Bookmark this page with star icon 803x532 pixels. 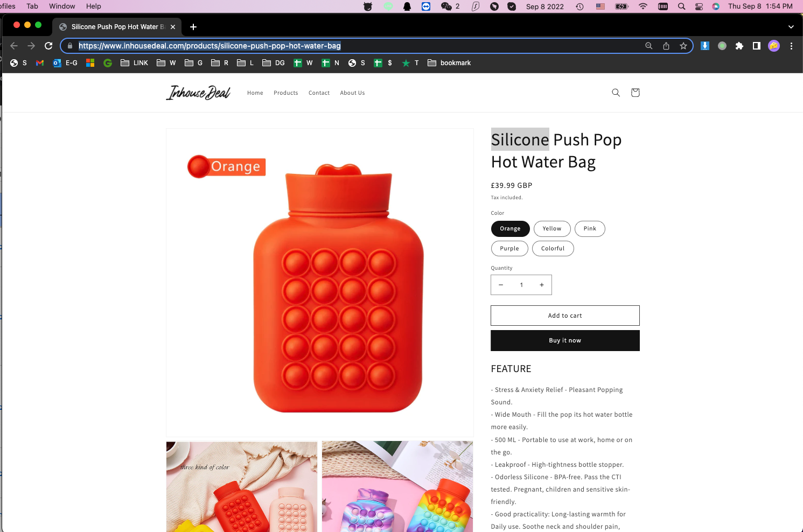click(683, 46)
